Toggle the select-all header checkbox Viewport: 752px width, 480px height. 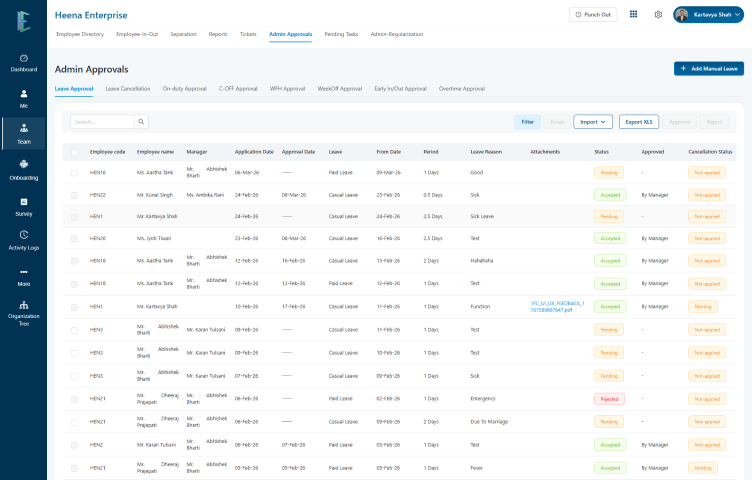pos(74,151)
